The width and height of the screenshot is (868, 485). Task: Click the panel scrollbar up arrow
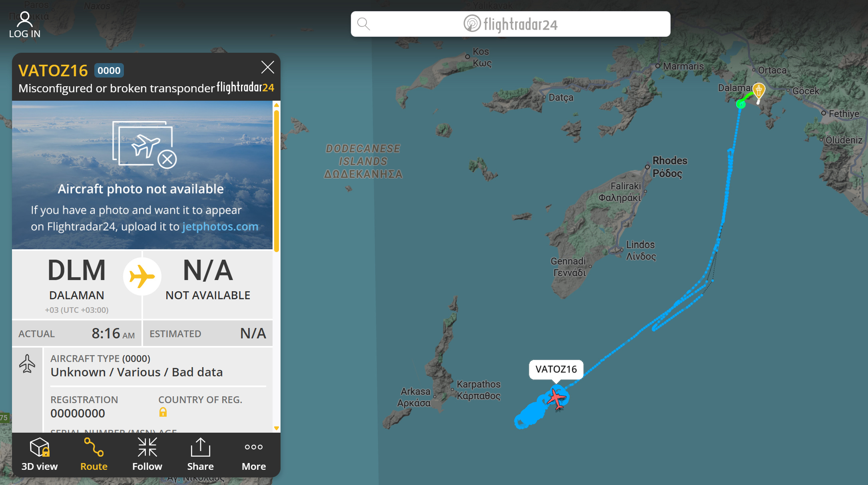[276, 105]
